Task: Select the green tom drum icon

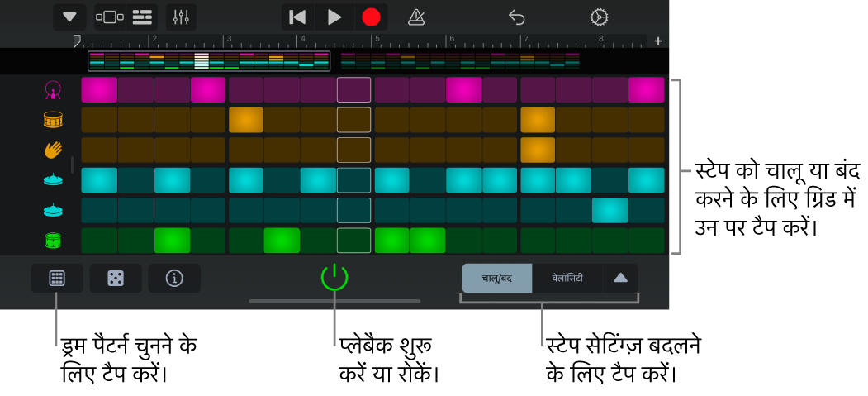Action: tap(53, 240)
